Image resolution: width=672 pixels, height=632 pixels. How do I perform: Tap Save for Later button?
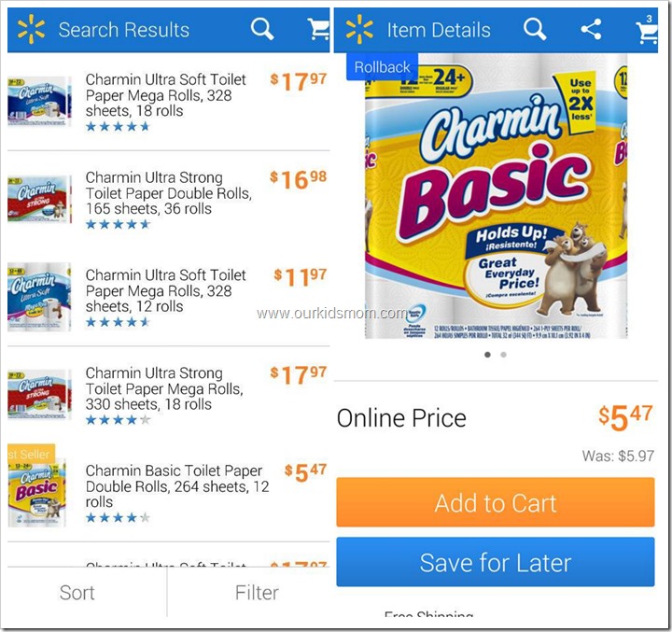pyautogui.click(x=495, y=562)
